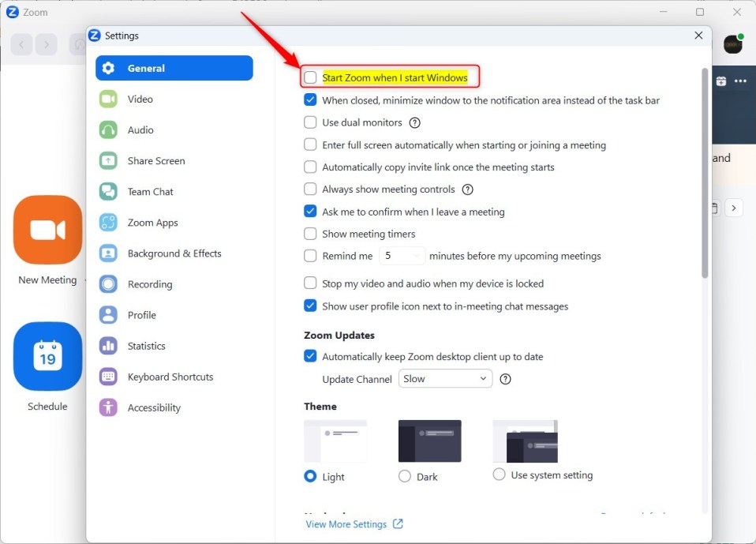Open the Update Channel Slow dropdown
Screen dimensions: 756x544
click(446, 379)
